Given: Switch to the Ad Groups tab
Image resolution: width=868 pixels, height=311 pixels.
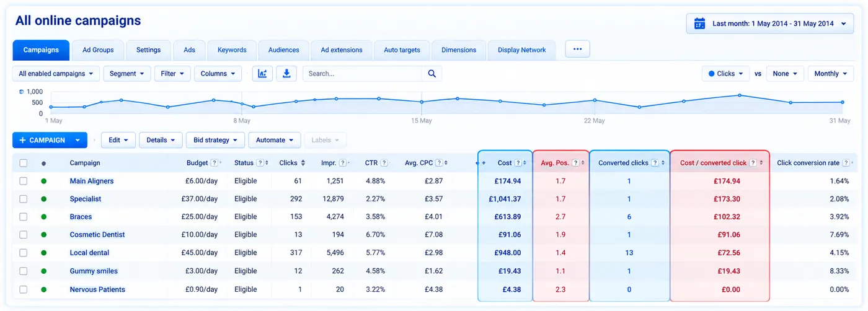Looking at the screenshot, I should 98,50.
